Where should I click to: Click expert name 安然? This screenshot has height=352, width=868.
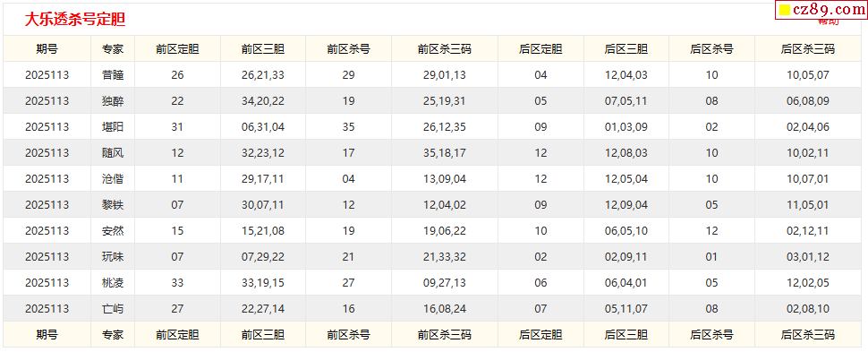coord(113,230)
